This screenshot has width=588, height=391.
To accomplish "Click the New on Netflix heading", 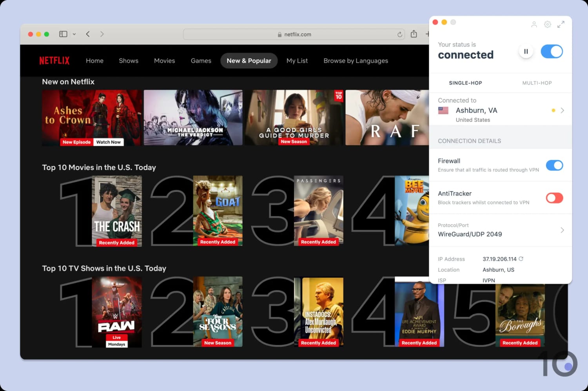I will pyautogui.click(x=68, y=82).
